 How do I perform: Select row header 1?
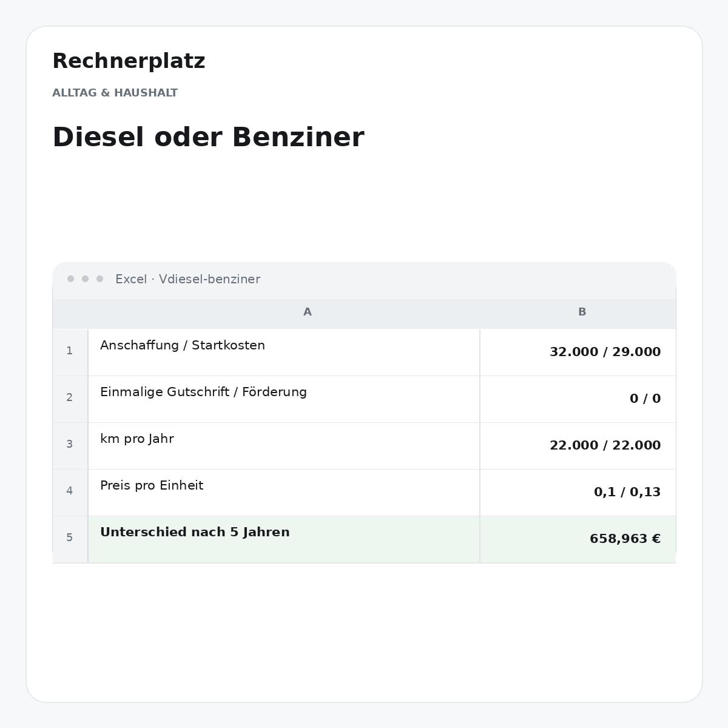[70, 352]
